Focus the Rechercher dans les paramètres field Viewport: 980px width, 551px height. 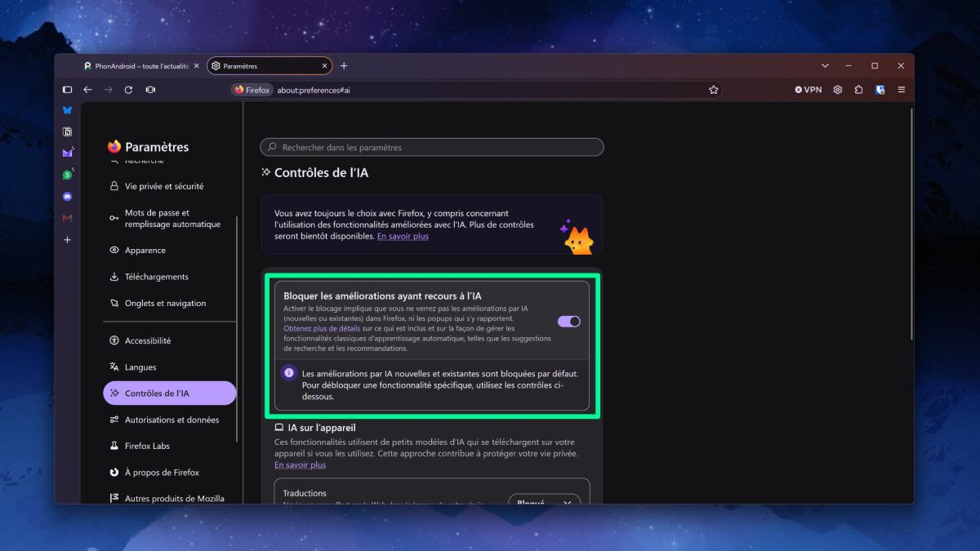click(x=432, y=148)
